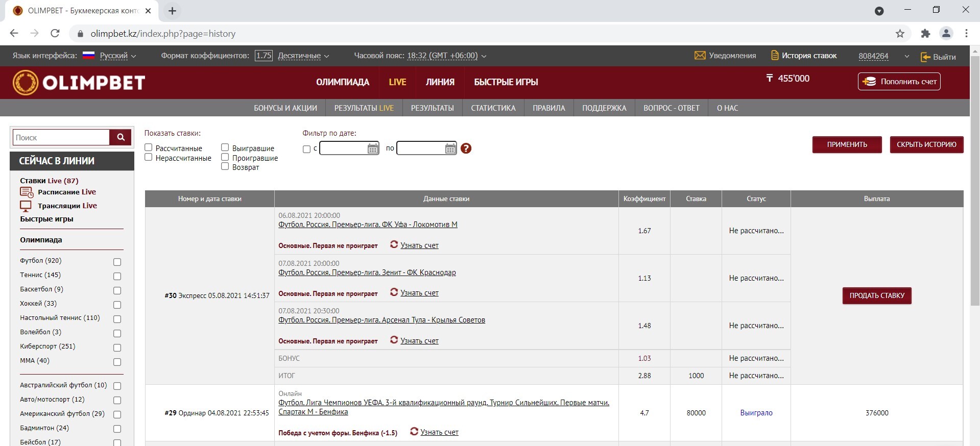The image size is (980, 446).
Task: Refresh score icon for Ufa - Lokomotiv
Action: [x=394, y=244]
